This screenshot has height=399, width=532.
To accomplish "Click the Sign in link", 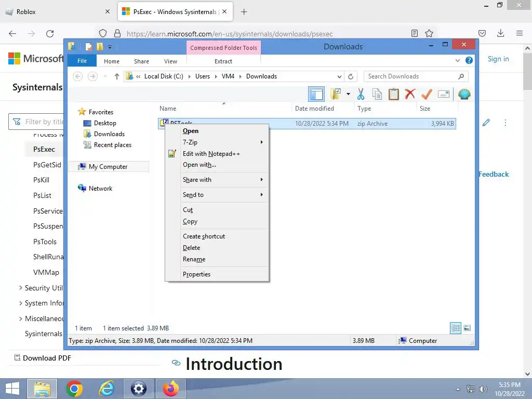I will tap(498, 59).
